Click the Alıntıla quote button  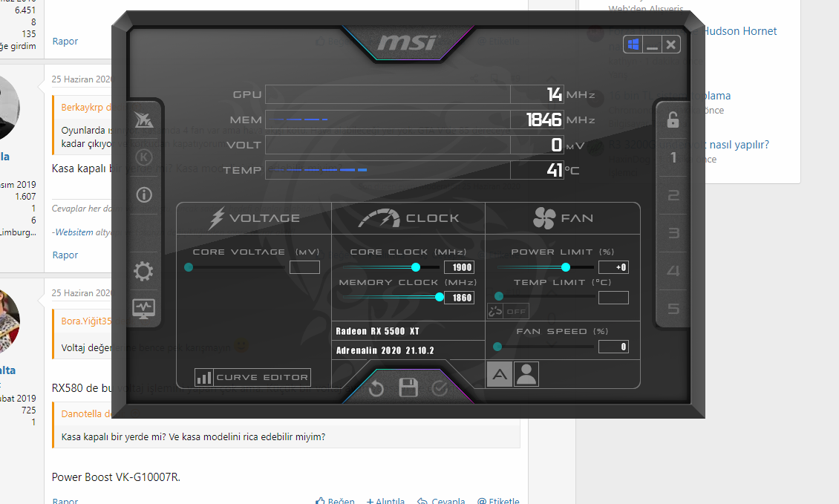pos(385,501)
